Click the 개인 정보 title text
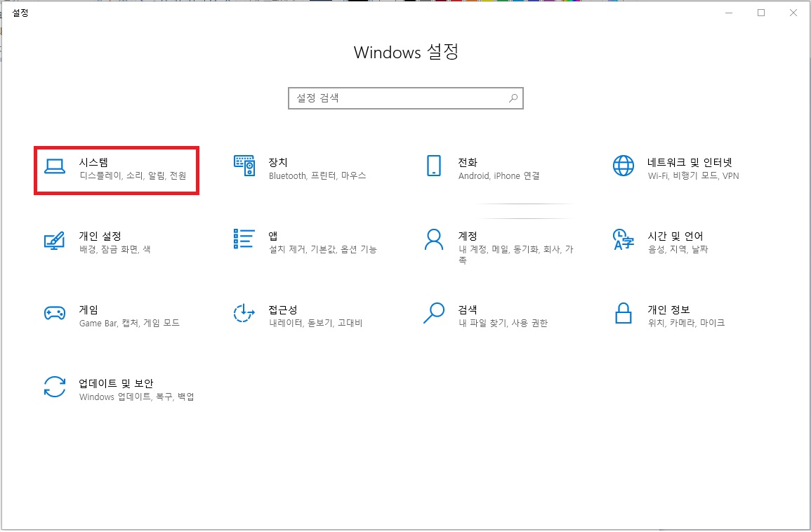 pos(668,310)
